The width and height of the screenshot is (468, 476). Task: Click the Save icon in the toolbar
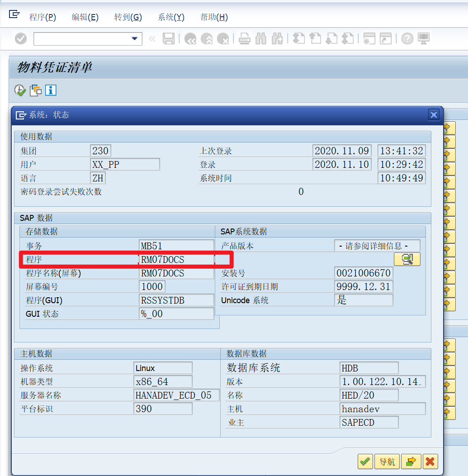169,39
